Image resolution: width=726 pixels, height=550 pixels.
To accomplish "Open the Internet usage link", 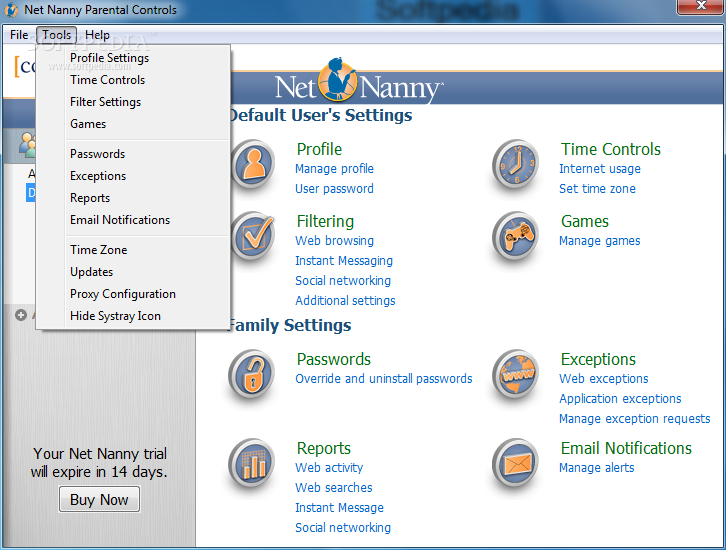I will 600,169.
